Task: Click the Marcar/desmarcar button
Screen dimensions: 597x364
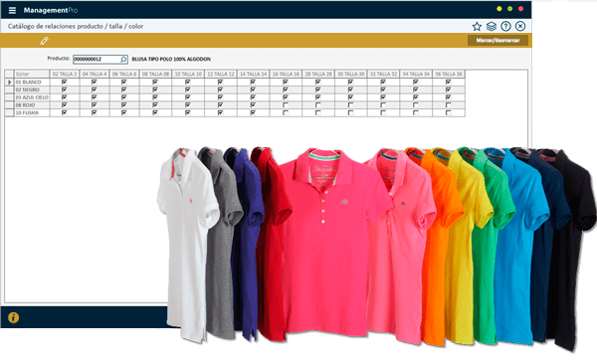Action: coord(497,41)
